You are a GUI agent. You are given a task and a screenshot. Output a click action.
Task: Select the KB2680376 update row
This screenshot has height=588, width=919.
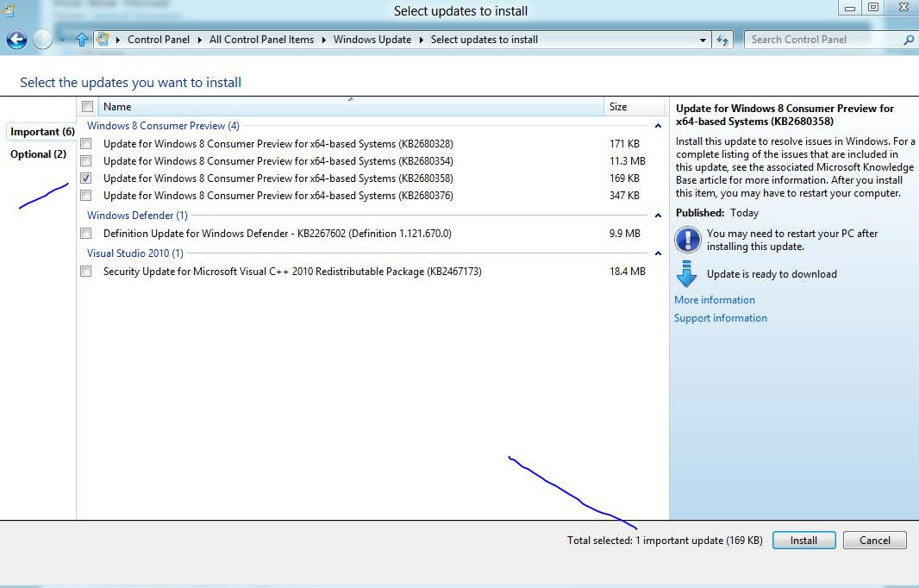point(372,195)
